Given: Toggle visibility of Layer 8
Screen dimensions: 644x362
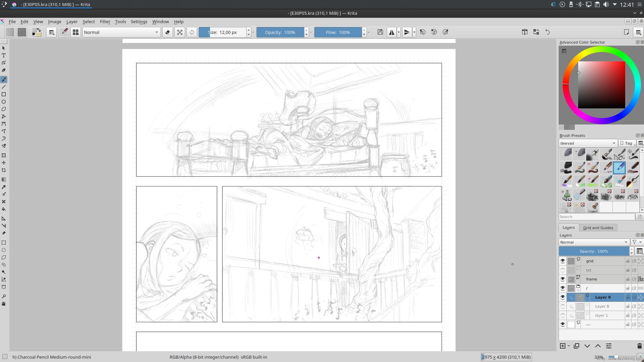Looking at the screenshot, I should tap(563, 306).
